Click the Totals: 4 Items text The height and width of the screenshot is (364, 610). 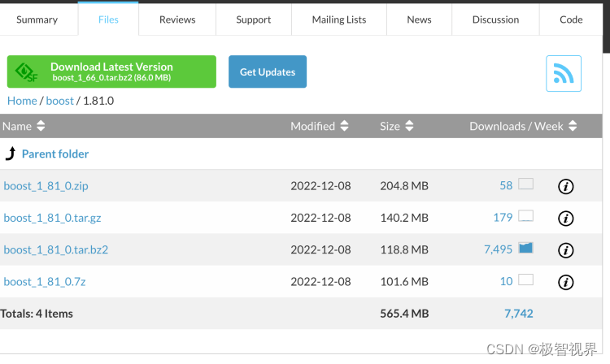(37, 313)
